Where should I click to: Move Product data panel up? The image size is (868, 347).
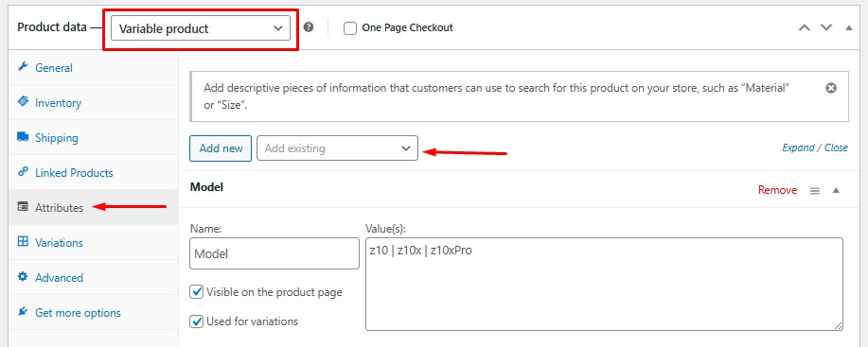[805, 27]
